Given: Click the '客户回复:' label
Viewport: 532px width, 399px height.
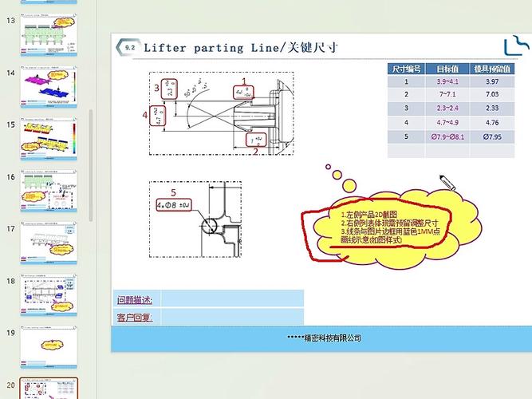Looking at the screenshot, I should (135, 318).
